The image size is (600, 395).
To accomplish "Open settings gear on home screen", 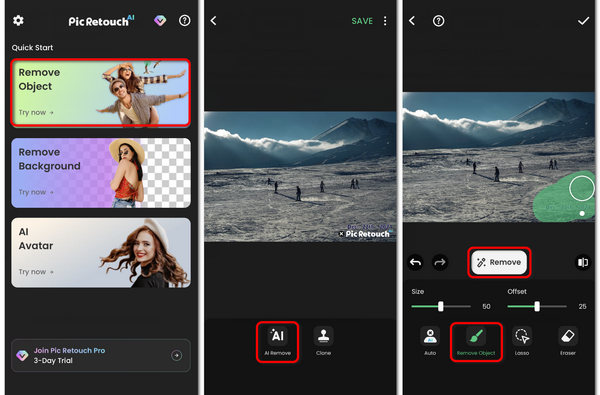I will 18,21.
